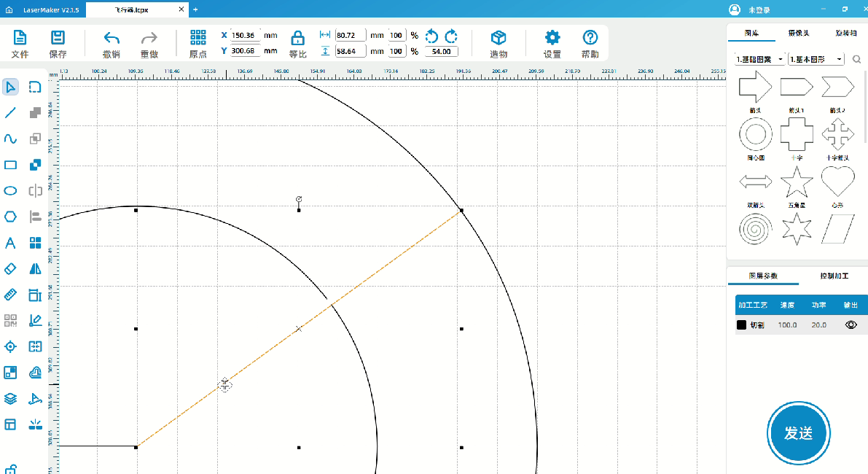
Task: Select the text tool (A icon)
Action: [11, 243]
